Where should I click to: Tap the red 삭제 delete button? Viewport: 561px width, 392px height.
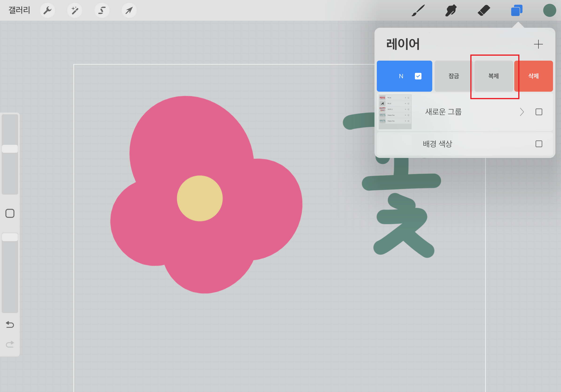533,76
